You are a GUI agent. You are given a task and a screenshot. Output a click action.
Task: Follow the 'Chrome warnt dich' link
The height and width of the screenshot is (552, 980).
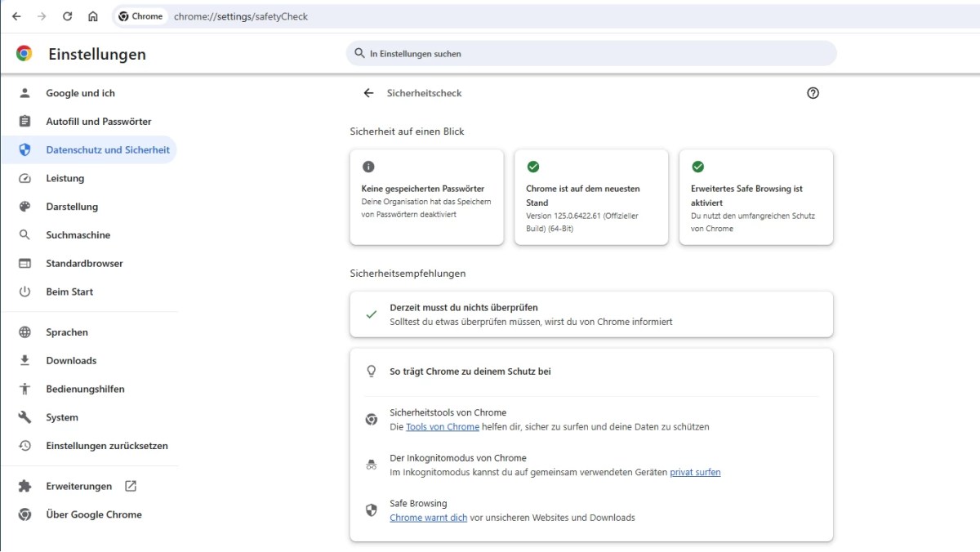click(429, 518)
